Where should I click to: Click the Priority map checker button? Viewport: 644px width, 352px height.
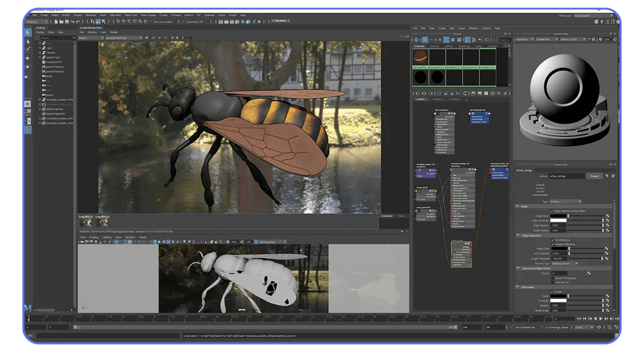589,273
